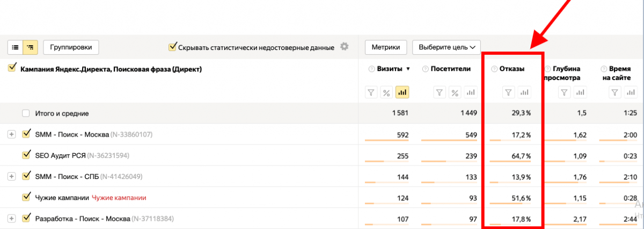Switch to flat list view icon
Image resolution: width=644 pixels, height=229 pixels.
coord(16,47)
